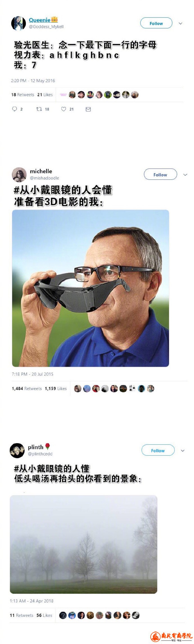Open the man with glasses image

tap(91, 288)
